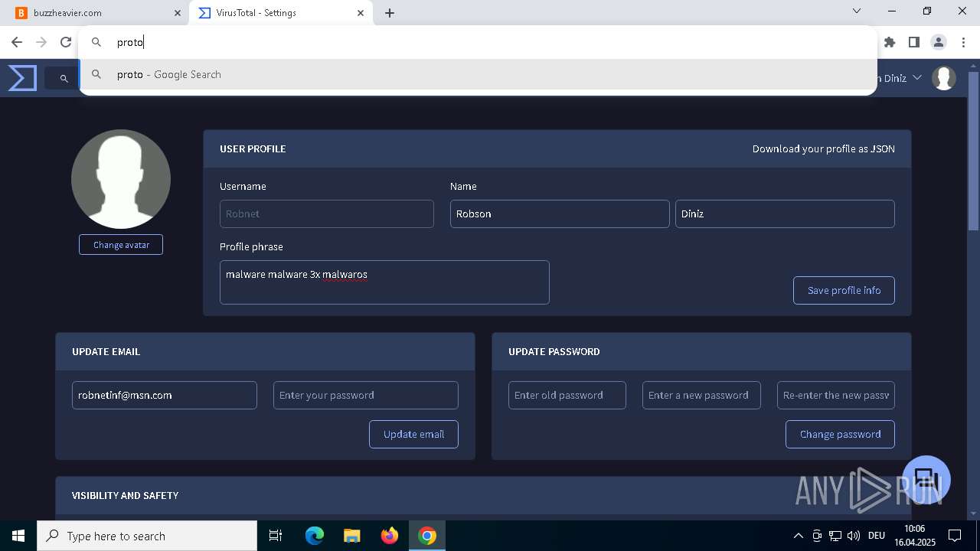Toggle the browser side panel icon
This screenshot has height=551, width=980.
click(x=914, y=42)
